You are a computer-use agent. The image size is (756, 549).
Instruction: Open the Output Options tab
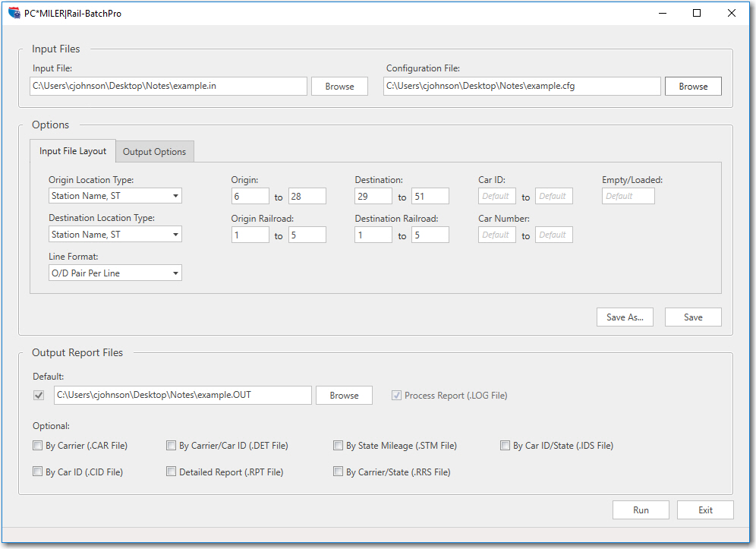tap(154, 152)
